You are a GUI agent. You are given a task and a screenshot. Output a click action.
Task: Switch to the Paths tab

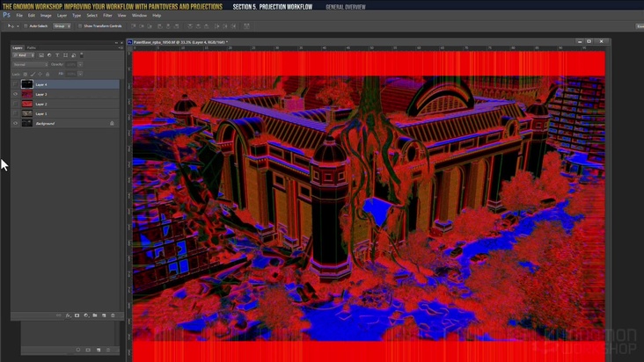pos(31,48)
